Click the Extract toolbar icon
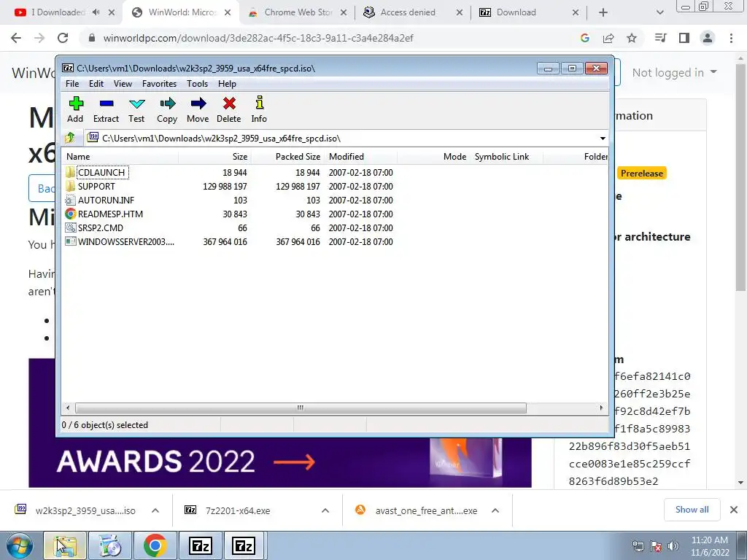 pyautogui.click(x=107, y=104)
